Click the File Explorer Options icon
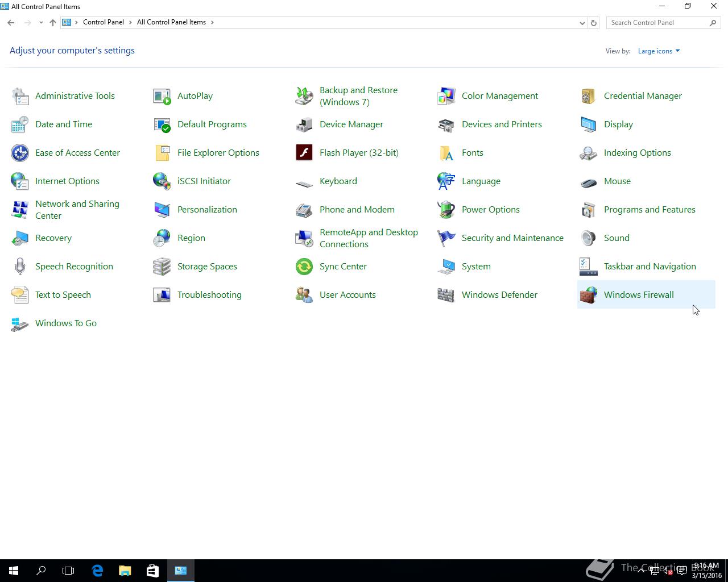The height and width of the screenshot is (582, 728). (x=162, y=153)
